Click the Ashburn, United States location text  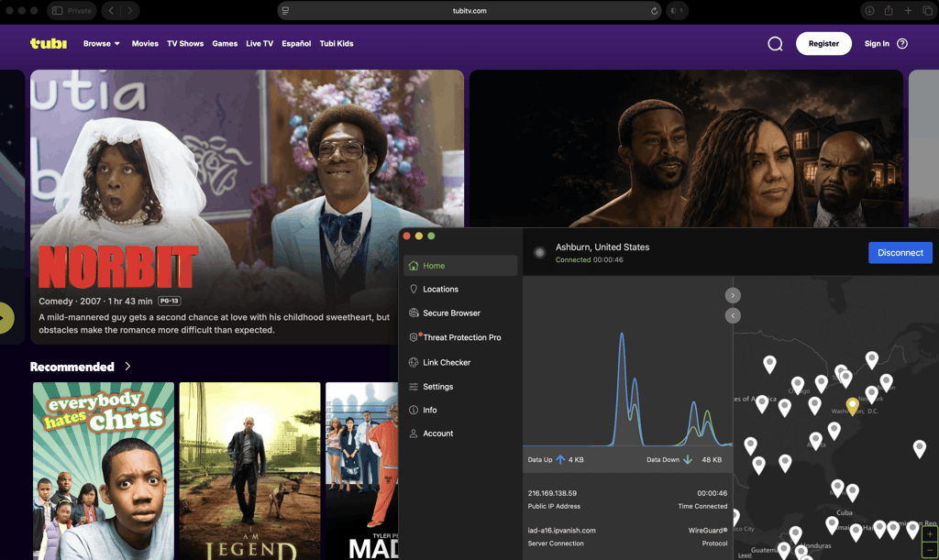click(x=602, y=247)
